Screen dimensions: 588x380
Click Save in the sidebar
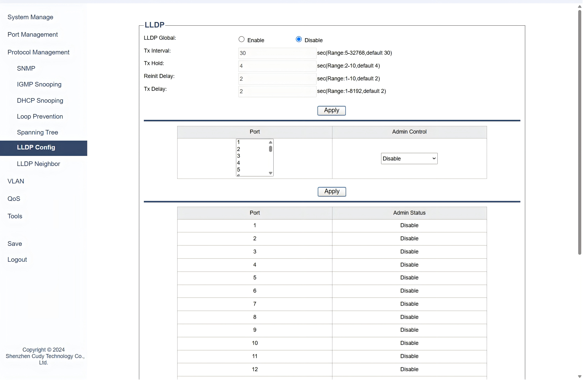15,244
